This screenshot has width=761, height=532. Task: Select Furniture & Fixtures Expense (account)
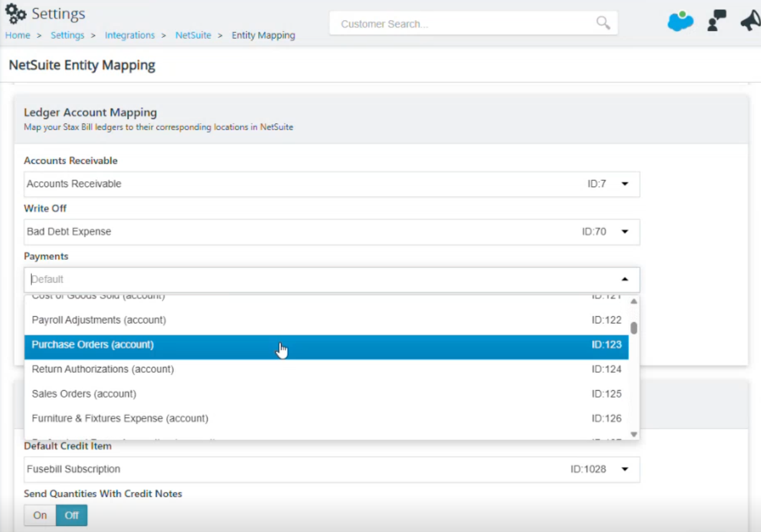[326, 419]
